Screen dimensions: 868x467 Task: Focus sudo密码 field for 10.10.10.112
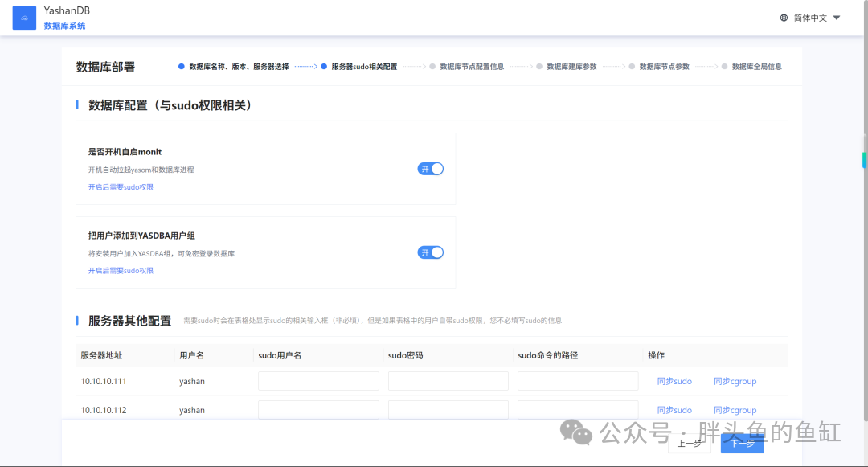pyautogui.click(x=448, y=409)
